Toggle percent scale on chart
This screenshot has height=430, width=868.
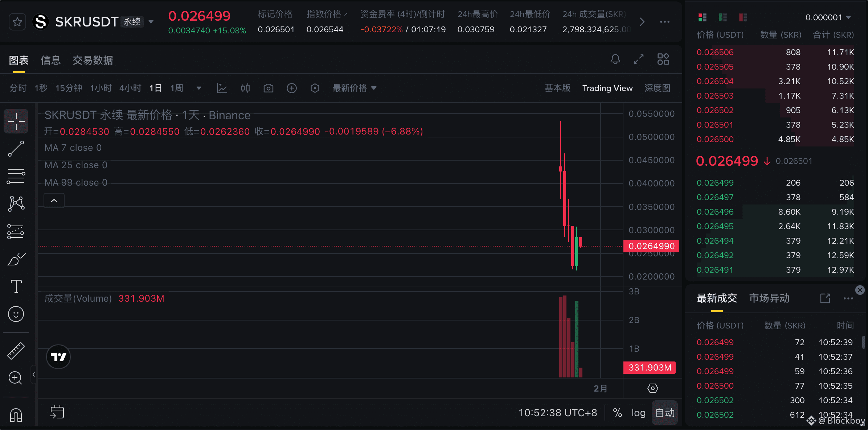click(617, 413)
